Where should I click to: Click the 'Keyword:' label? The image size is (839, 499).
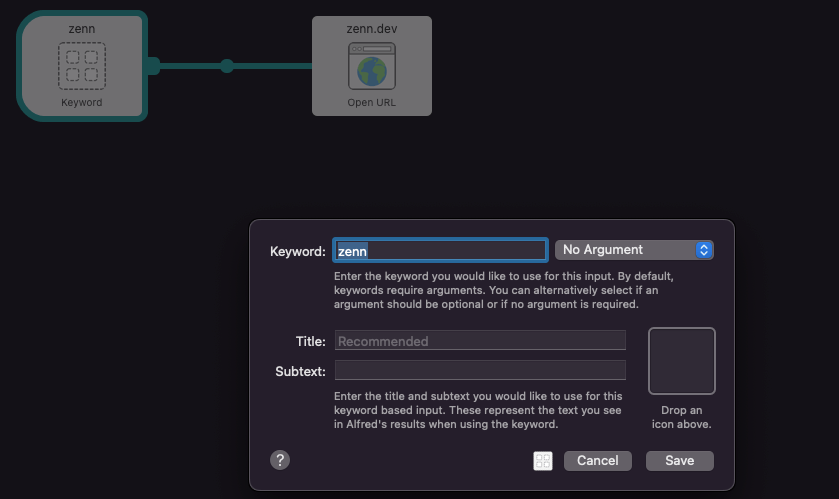click(298, 251)
